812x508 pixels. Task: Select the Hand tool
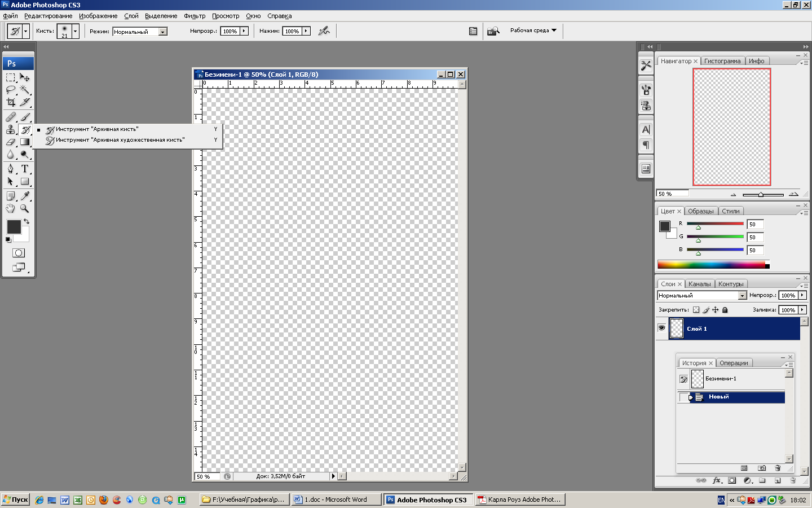coord(11,208)
